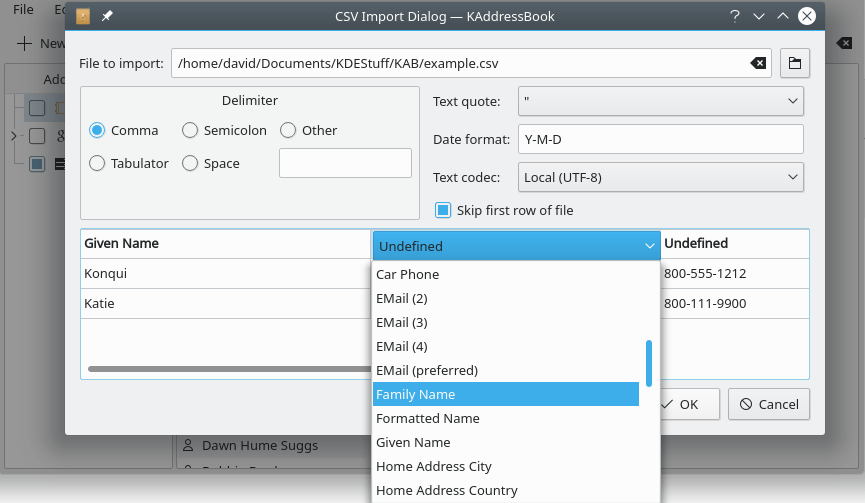Image resolution: width=865 pixels, height=503 pixels.
Task: Click the 800-111-9900 cell
Action: coord(734,303)
